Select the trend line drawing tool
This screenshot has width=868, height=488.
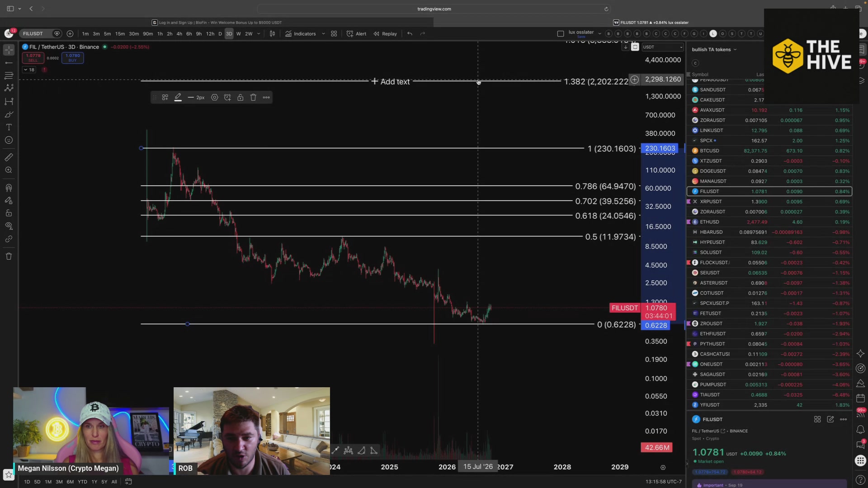[9, 63]
